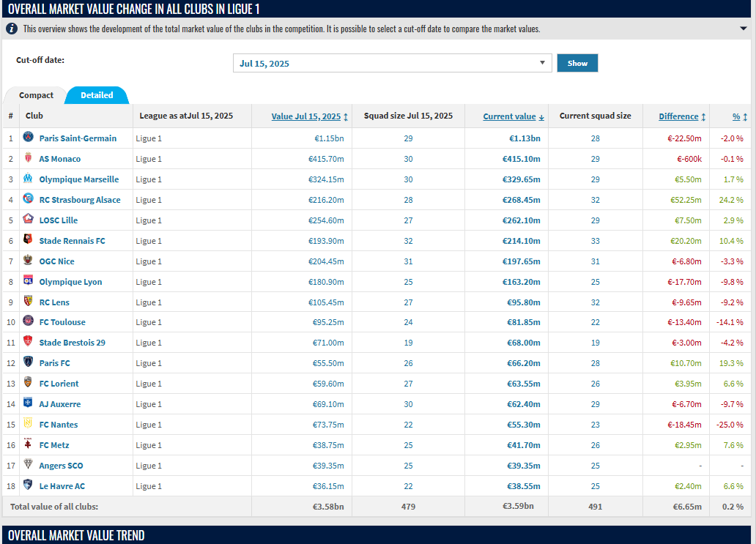Viewport: 756px width, 544px height.
Task: Open LOSC Lille club link
Action: (59, 220)
